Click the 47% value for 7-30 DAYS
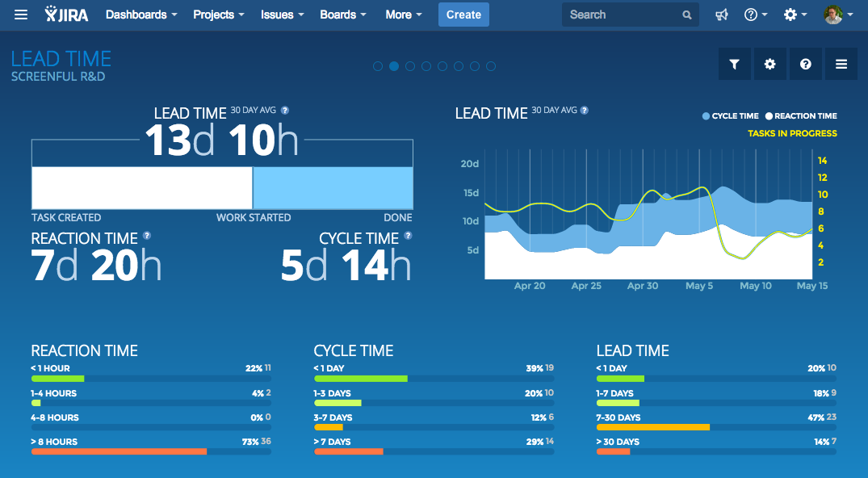This screenshot has height=478, width=868. click(x=816, y=417)
